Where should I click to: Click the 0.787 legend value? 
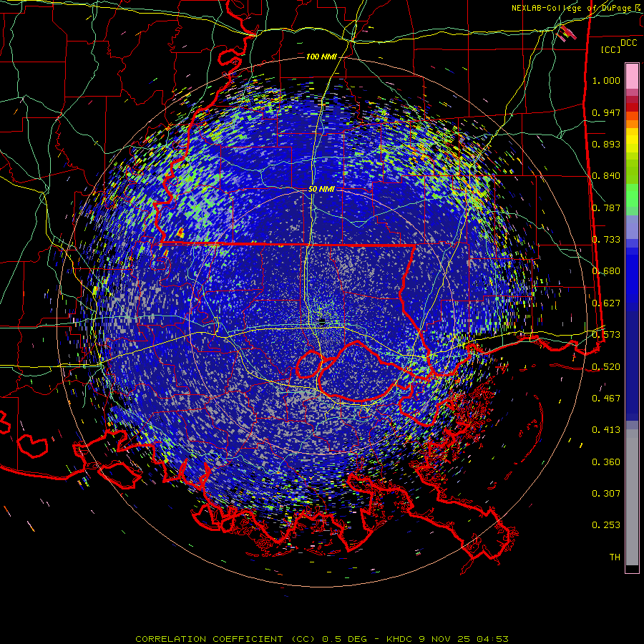[x=606, y=208]
